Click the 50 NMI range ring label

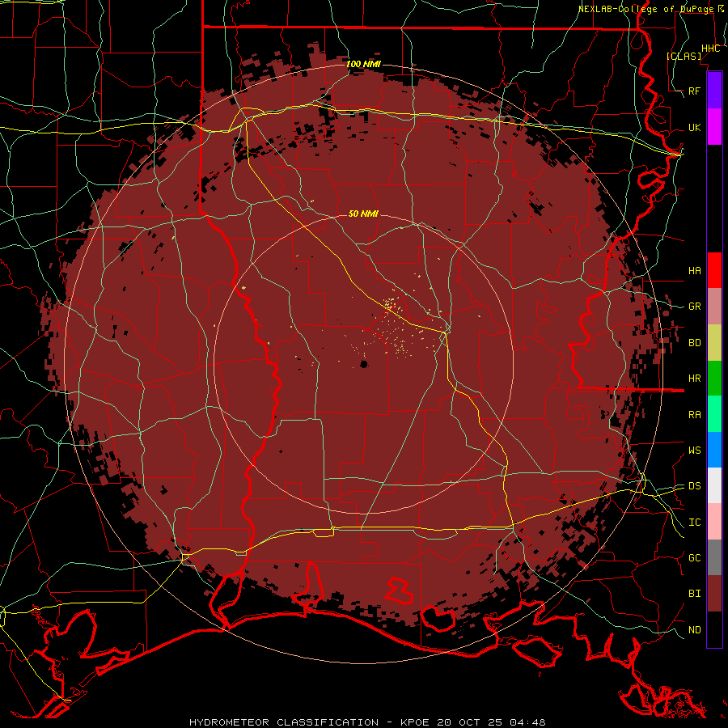pyautogui.click(x=363, y=214)
